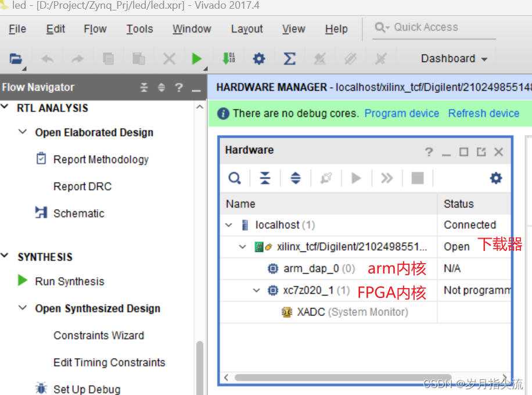Maximize the Hardware panel
Image resolution: width=532 pixels, height=395 pixels.
[x=464, y=152]
